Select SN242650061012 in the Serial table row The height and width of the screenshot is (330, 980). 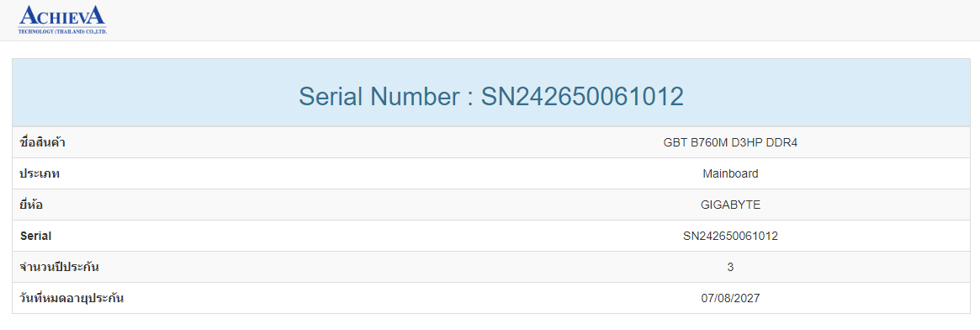coord(730,237)
